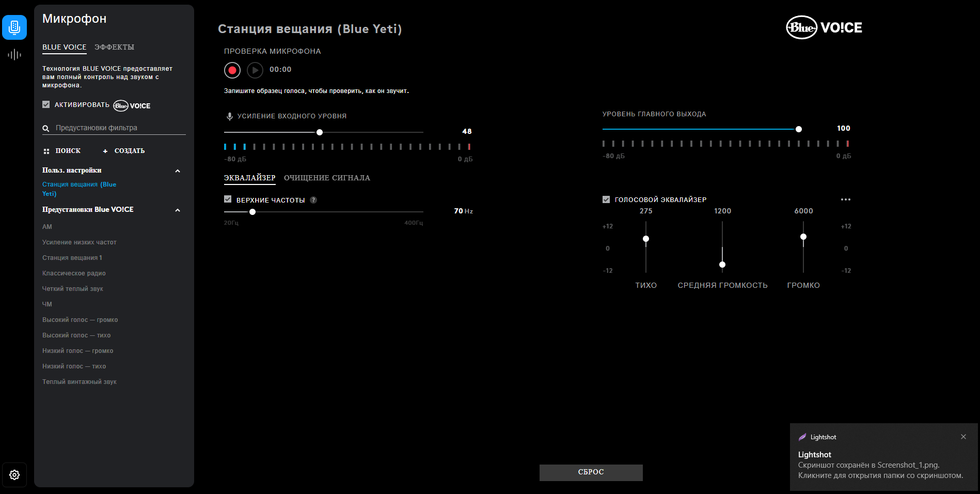980x494 pixels.
Task: Select the ОЧИЩЕНИЕ СИГНАЛА tab
Action: [x=327, y=178]
